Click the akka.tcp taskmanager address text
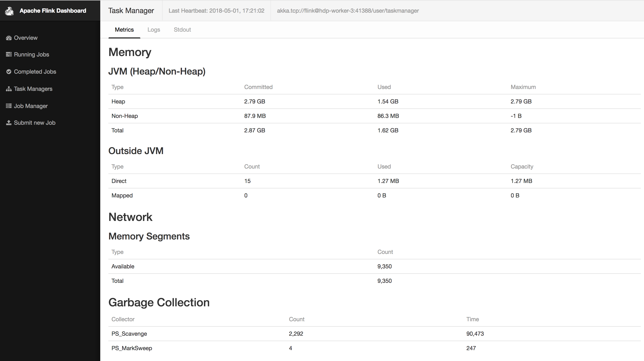 [348, 11]
